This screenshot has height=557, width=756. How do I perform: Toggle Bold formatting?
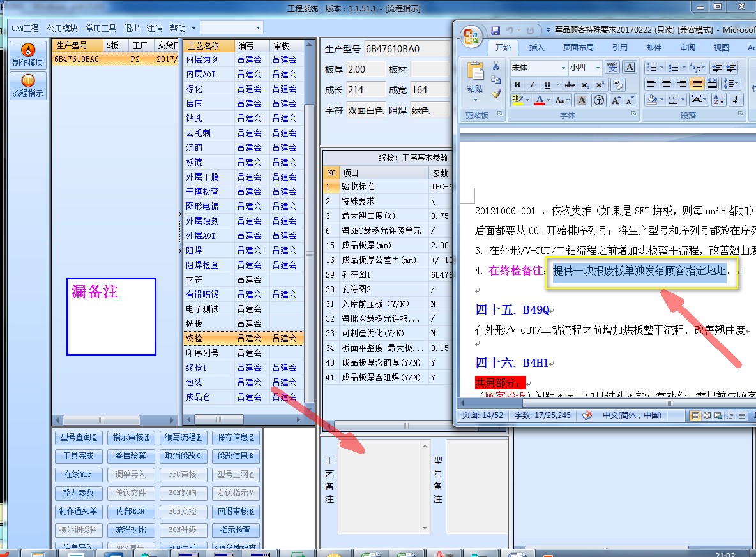click(517, 85)
